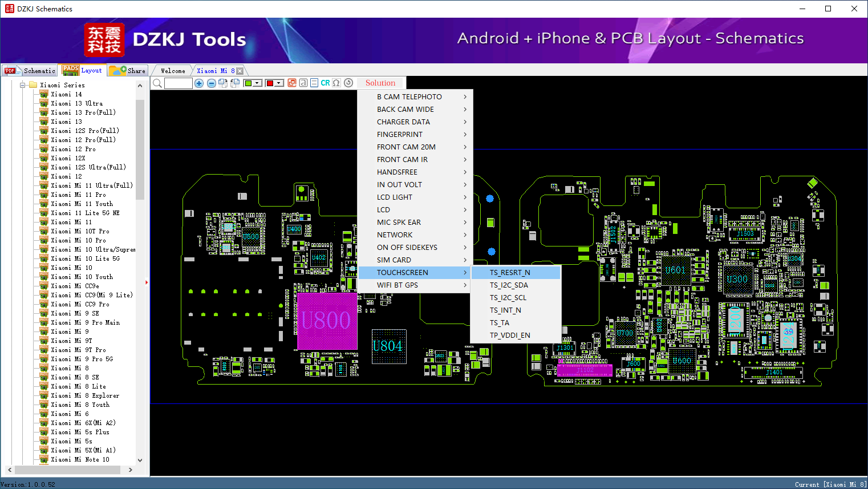Click the search text box in the toolbar
868x489 pixels.
tap(179, 83)
